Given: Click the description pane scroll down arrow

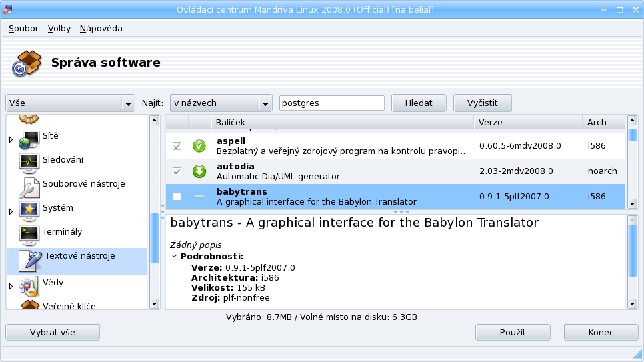Looking at the screenshot, I should pyautogui.click(x=633, y=304).
